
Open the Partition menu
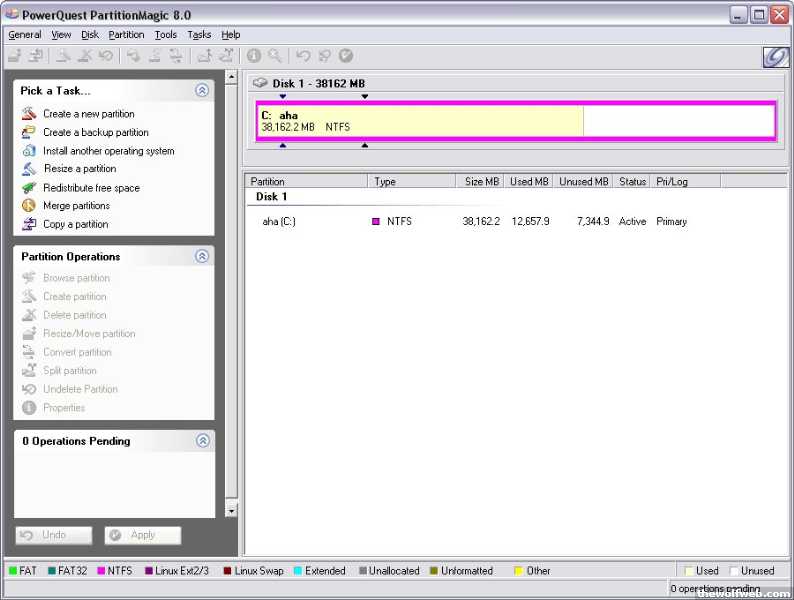[x=126, y=34]
